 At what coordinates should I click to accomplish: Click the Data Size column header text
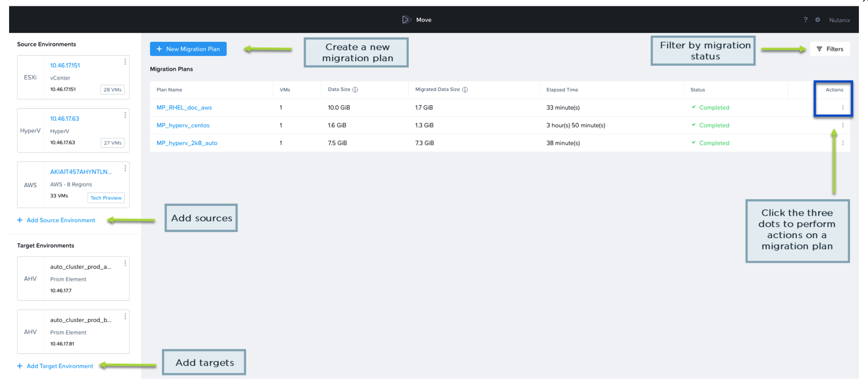point(339,89)
